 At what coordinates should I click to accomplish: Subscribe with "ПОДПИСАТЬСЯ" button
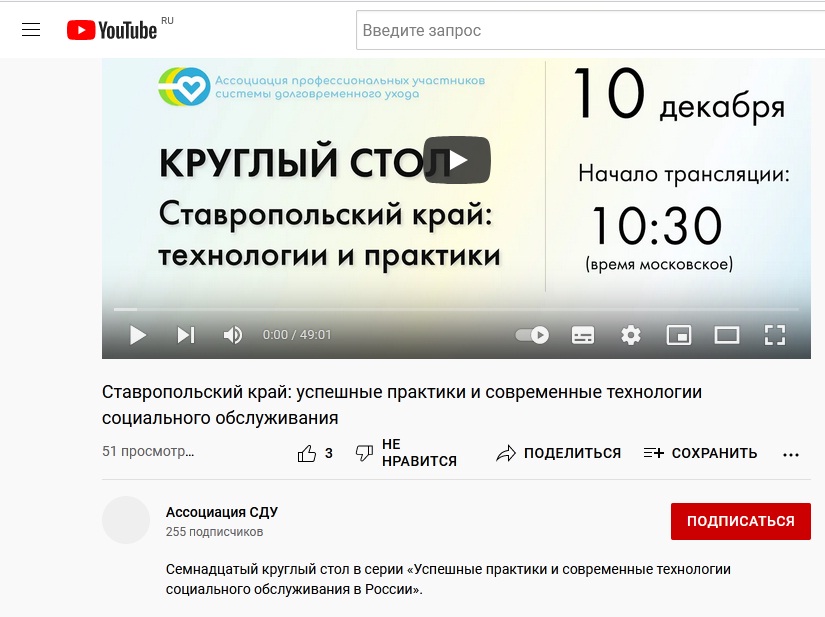(x=740, y=521)
